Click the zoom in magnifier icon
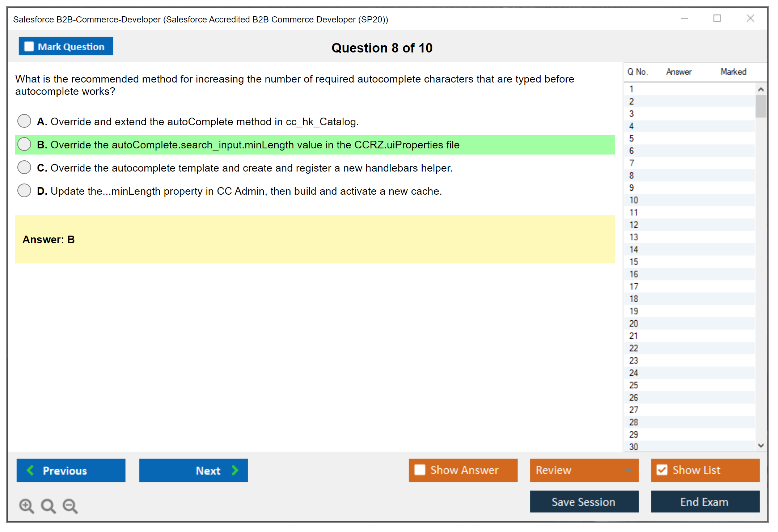Image resolution: width=778 pixels, height=532 pixels. point(26,506)
